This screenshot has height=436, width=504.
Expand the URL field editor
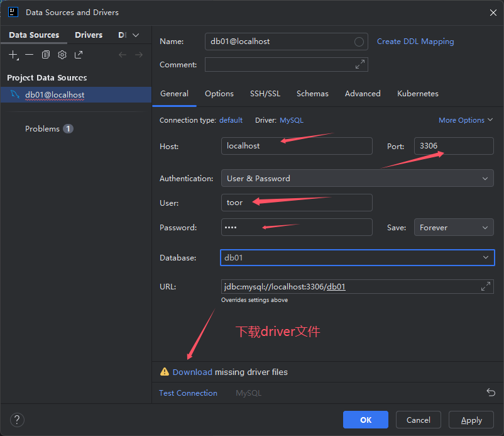tap(486, 286)
